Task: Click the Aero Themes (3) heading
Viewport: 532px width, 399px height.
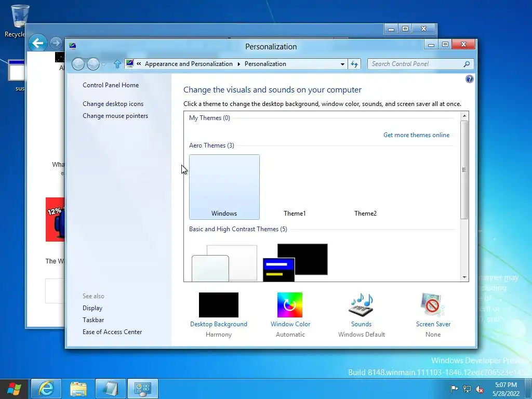Action: (211, 145)
